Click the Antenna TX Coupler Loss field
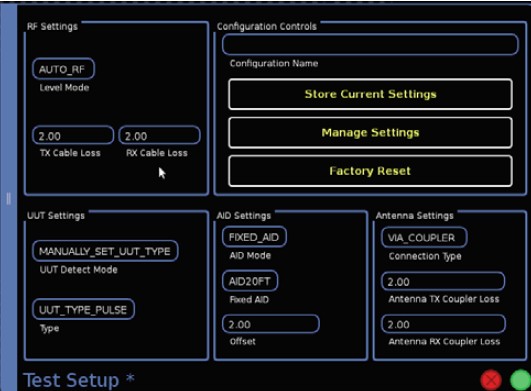 (x=443, y=281)
